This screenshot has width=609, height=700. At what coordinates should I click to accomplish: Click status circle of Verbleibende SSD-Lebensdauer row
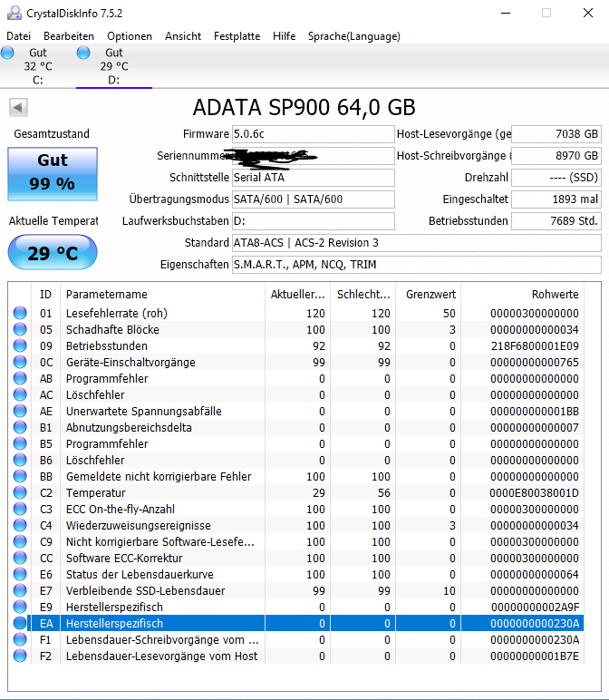[20, 590]
